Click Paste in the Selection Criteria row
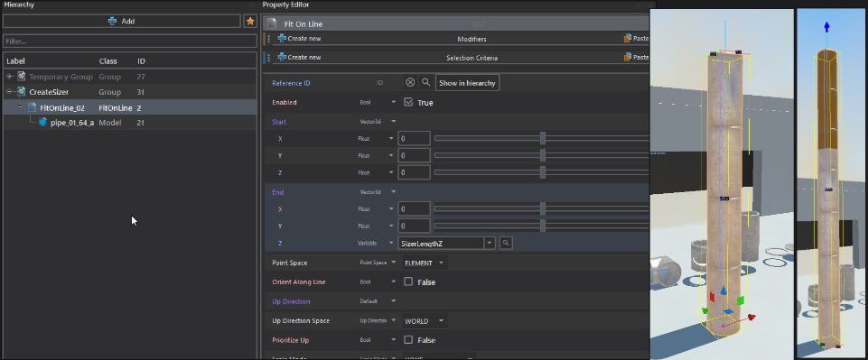868x360 pixels. [636, 57]
